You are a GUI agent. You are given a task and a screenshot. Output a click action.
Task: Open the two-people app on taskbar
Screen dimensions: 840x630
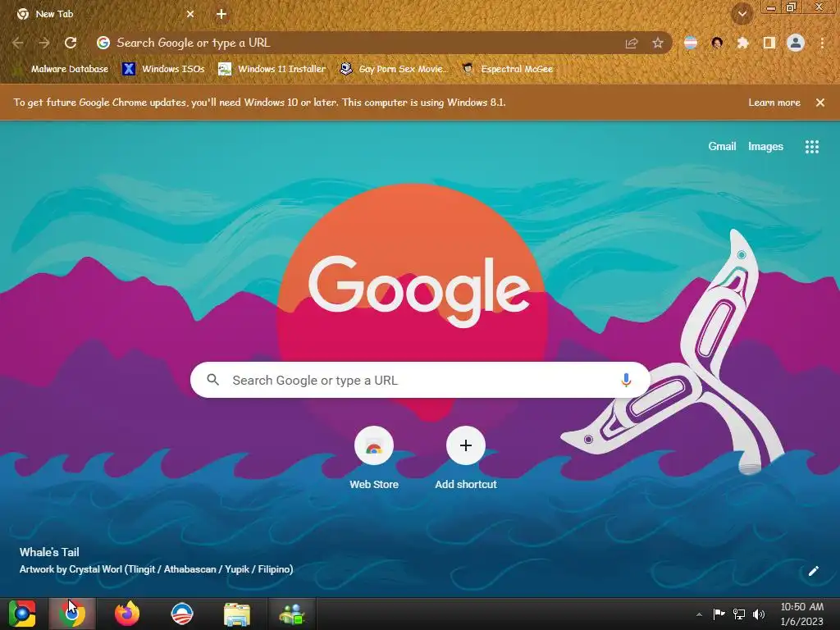pyautogui.click(x=292, y=614)
